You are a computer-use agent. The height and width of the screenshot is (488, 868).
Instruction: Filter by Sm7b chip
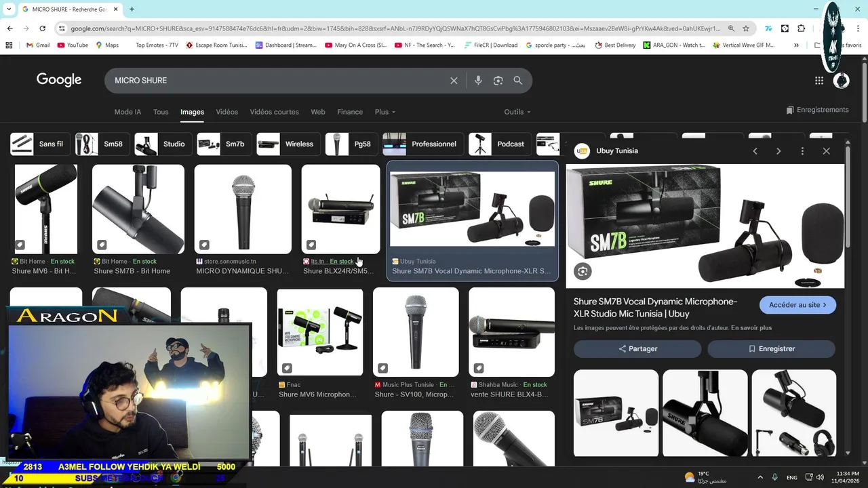click(x=224, y=144)
